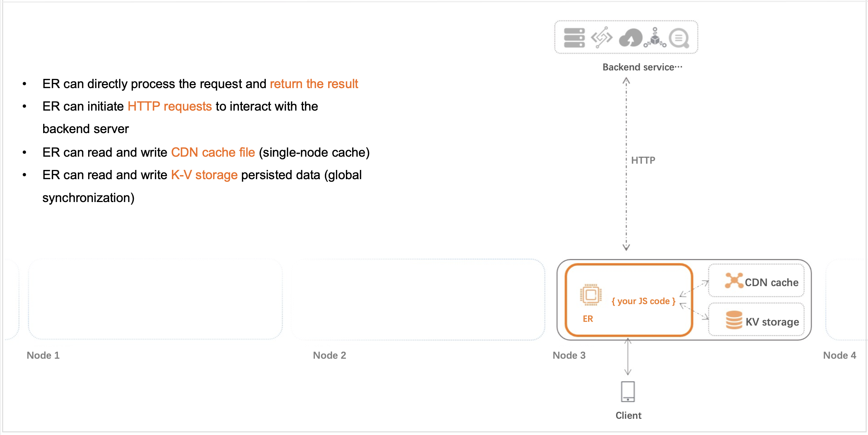Click the HTTP label beside the dashed arrow
The width and height of the screenshot is (868, 435).
tap(643, 160)
